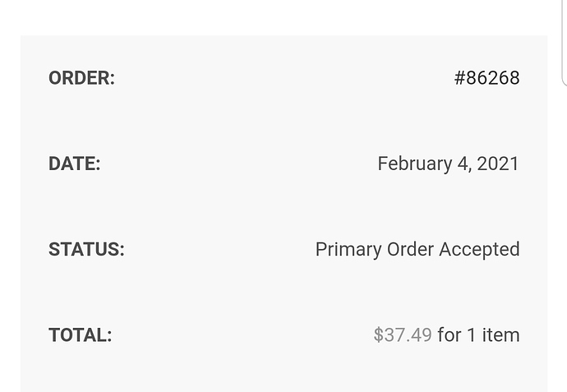Tap the hash symbol before 86268
The image size is (567, 392).
pyautogui.click(x=459, y=78)
